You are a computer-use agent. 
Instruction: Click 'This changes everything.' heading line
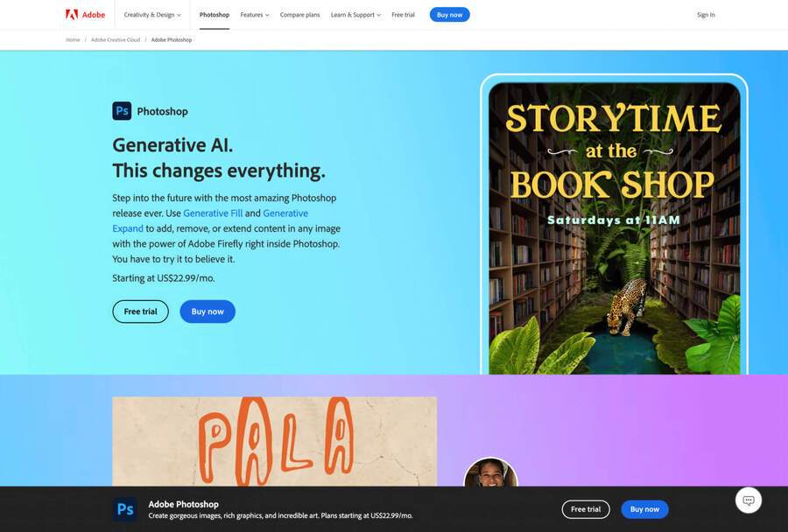pyautogui.click(x=219, y=171)
